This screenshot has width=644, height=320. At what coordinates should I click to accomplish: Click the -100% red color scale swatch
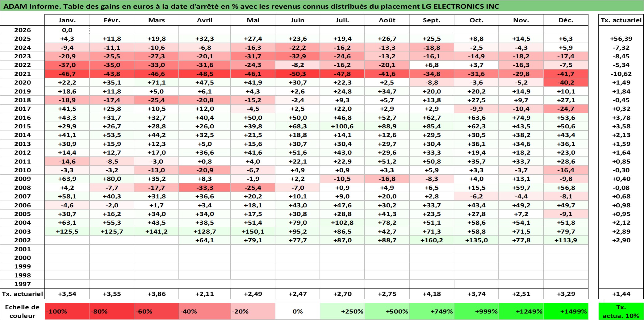click(67, 311)
